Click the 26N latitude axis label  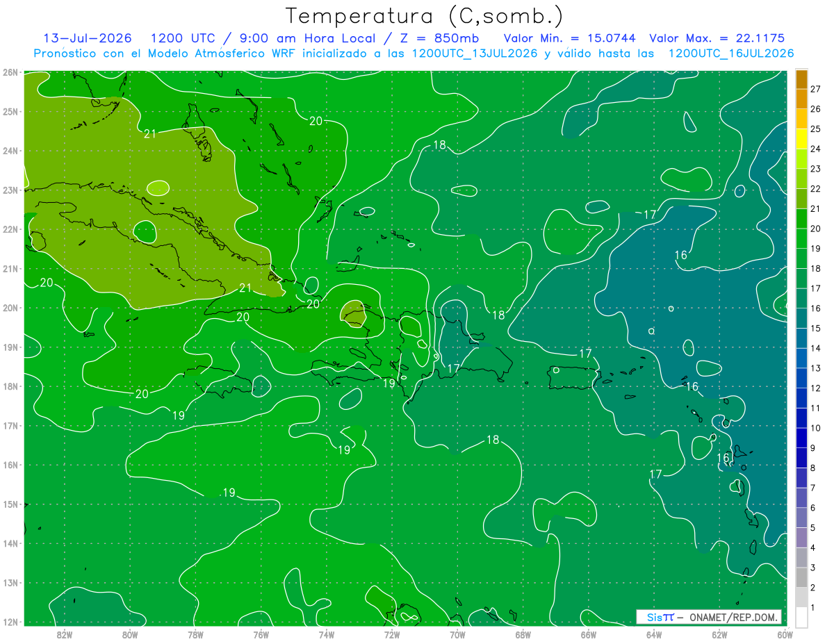click(x=10, y=72)
